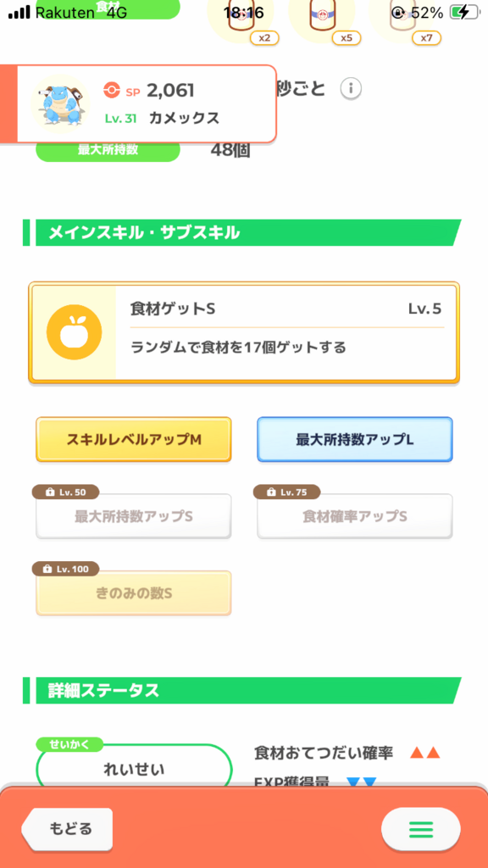This screenshot has height=868, width=488.
Task: Tap the Lv. 75 lock badge
Action: click(286, 492)
